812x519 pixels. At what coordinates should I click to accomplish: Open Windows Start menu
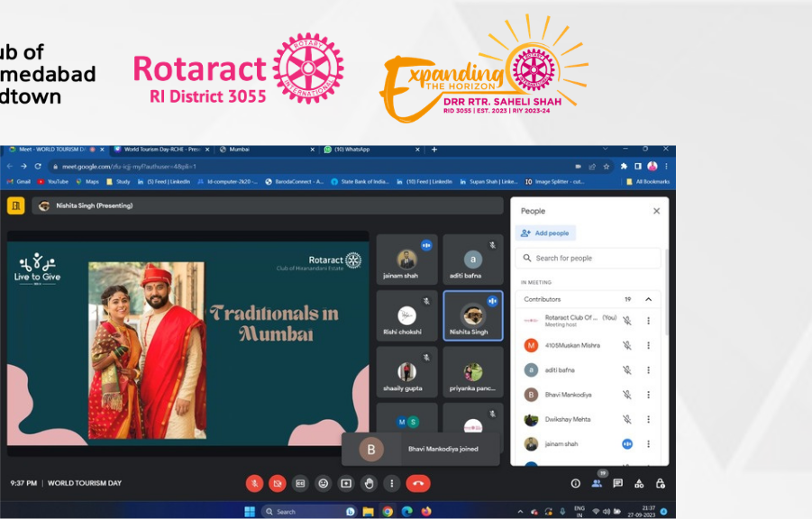[x=250, y=512]
